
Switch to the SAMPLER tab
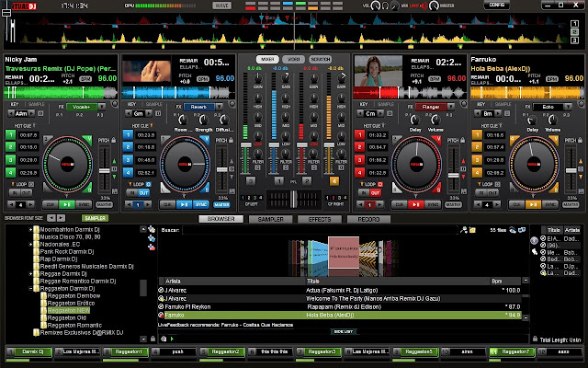270,219
